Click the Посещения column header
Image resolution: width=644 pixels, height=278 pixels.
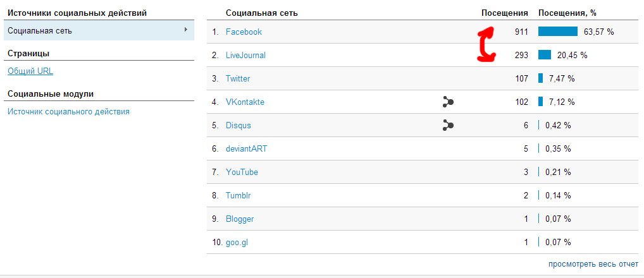505,13
